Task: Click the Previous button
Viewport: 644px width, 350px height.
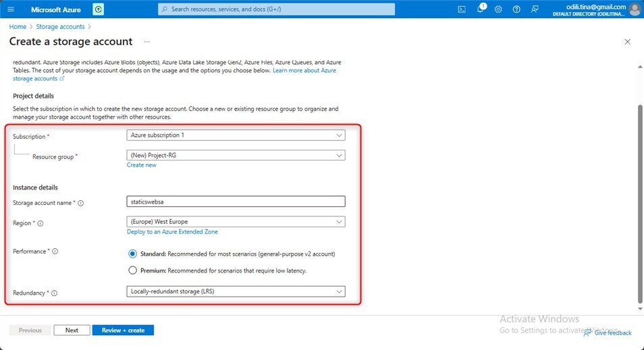Action: click(30, 330)
